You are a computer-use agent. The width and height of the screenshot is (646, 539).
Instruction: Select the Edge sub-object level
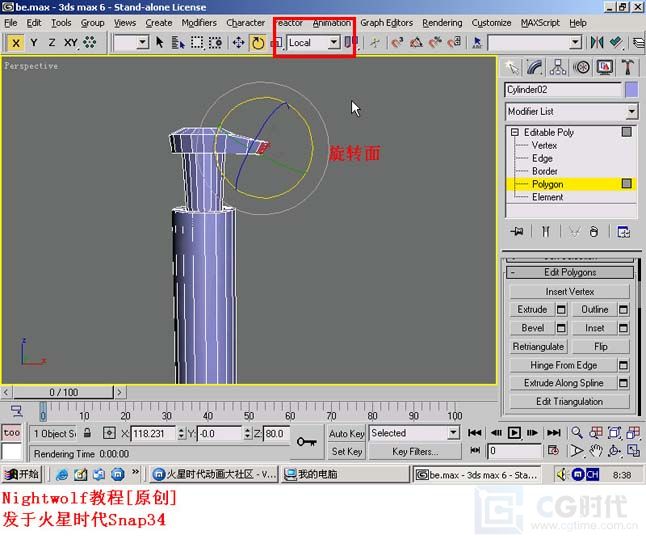click(x=542, y=159)
